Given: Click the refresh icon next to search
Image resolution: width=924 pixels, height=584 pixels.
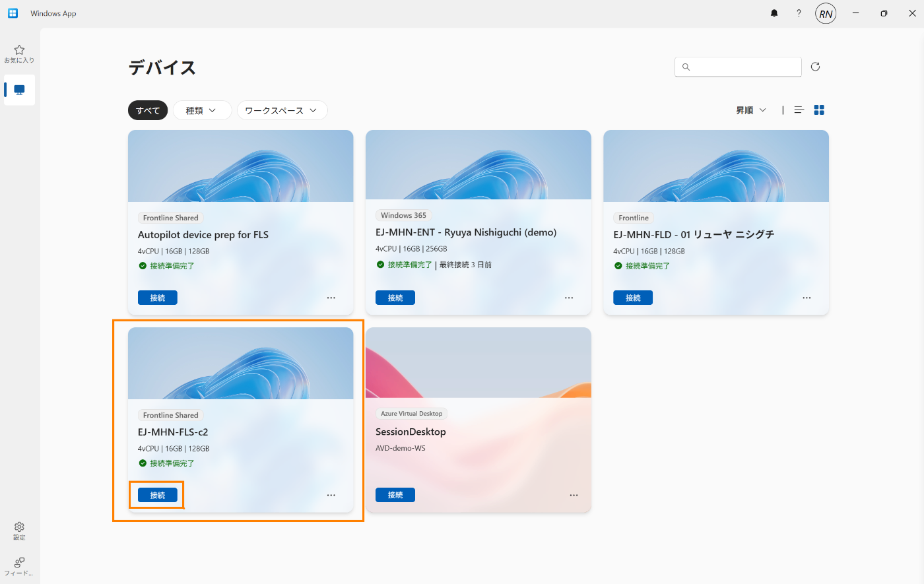Looking at the screenshot, I should pos(815,67).
